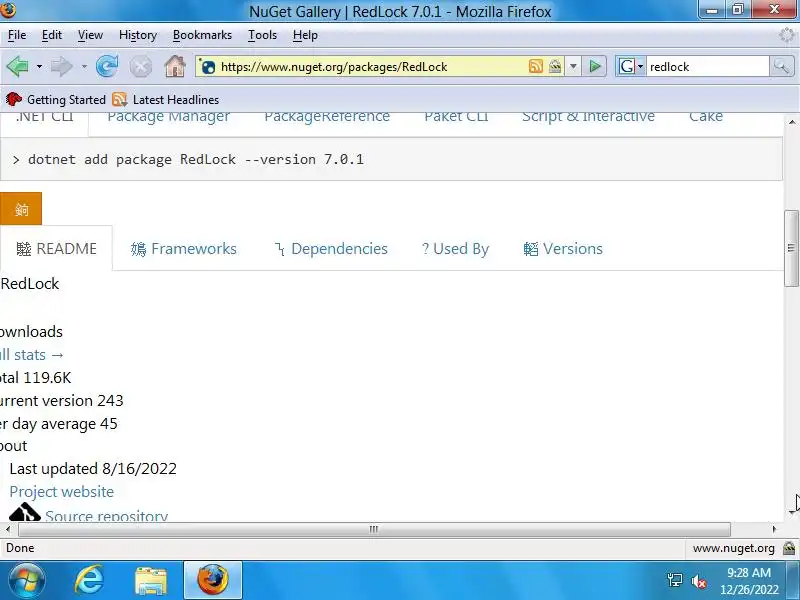Click the orange square button above README

[x=21, y=209]
